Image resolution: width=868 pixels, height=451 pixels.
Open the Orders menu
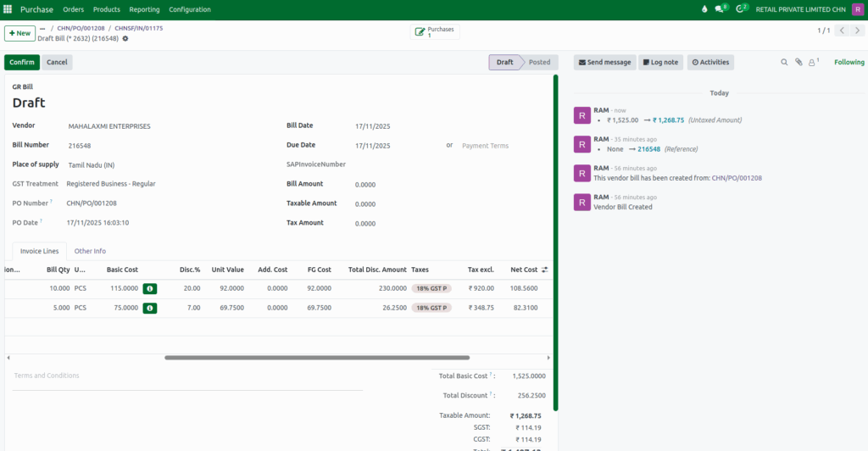(x=73, y=9)
